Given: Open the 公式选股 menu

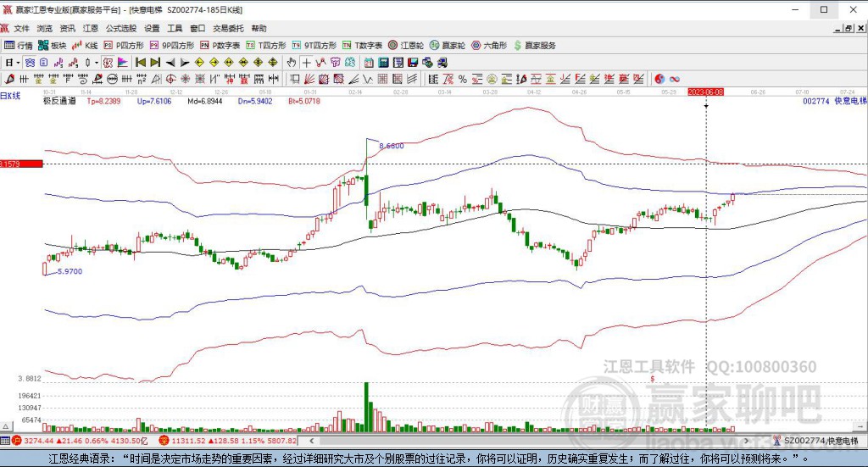Looking at the screenshot, I should point(121,28).
